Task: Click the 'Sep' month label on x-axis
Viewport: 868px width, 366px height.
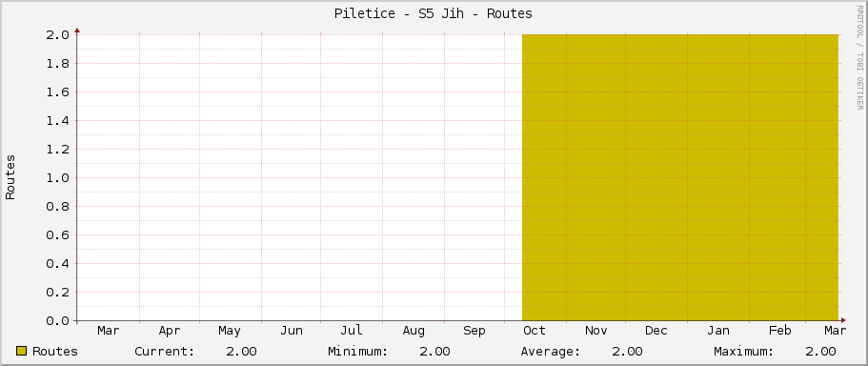Action: pos(474,331)
